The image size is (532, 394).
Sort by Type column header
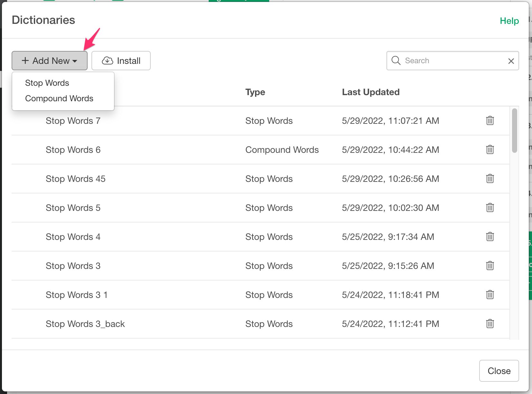[x=255, y=92]
